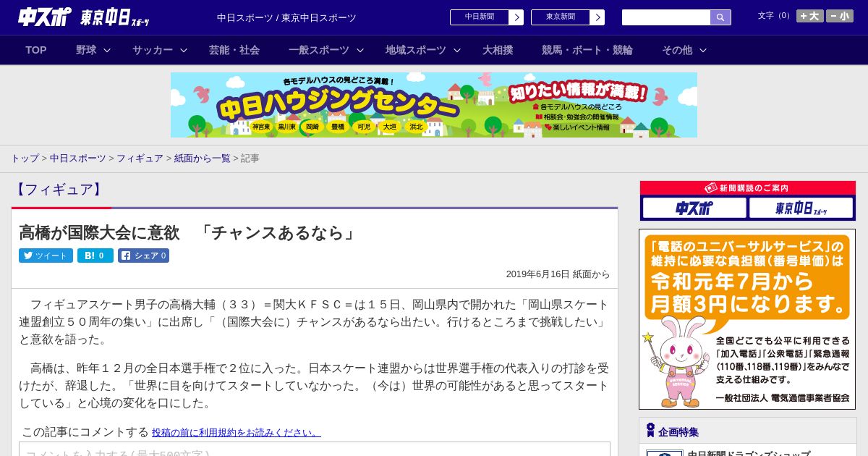Click the トップ breadcrumb link
This screenshot has height=456, width=868.
point(25,158)
